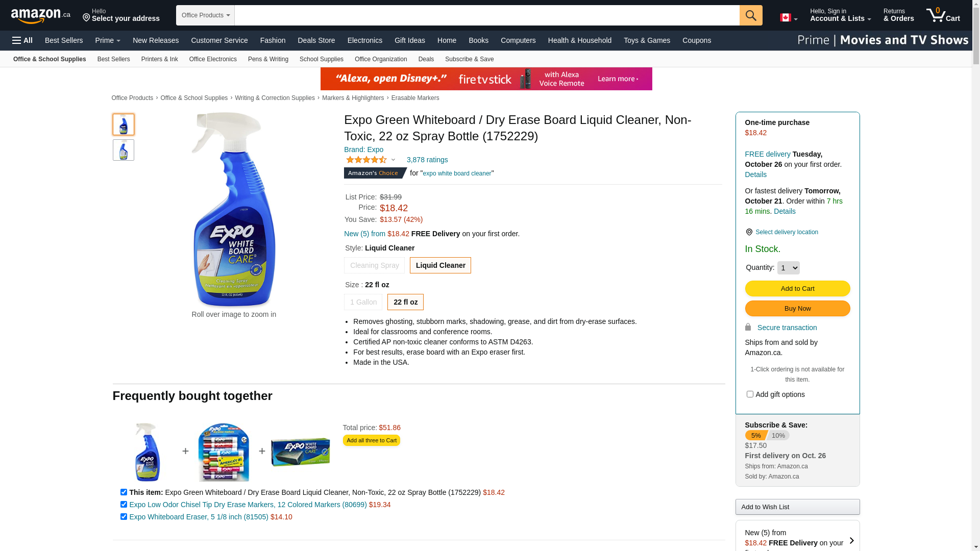Expand the Prime menu dropdown
This screenshot has width=980, height=551.
point(108,40)
